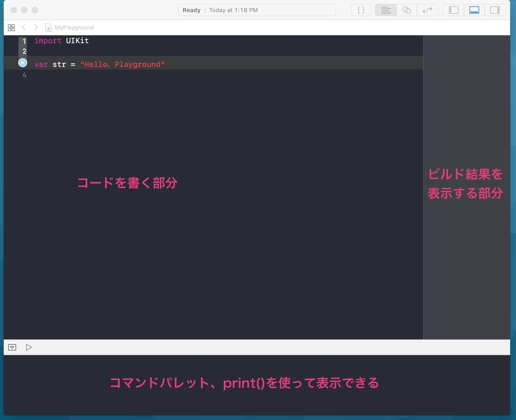Open the Library curly braces button

point(361,10)
